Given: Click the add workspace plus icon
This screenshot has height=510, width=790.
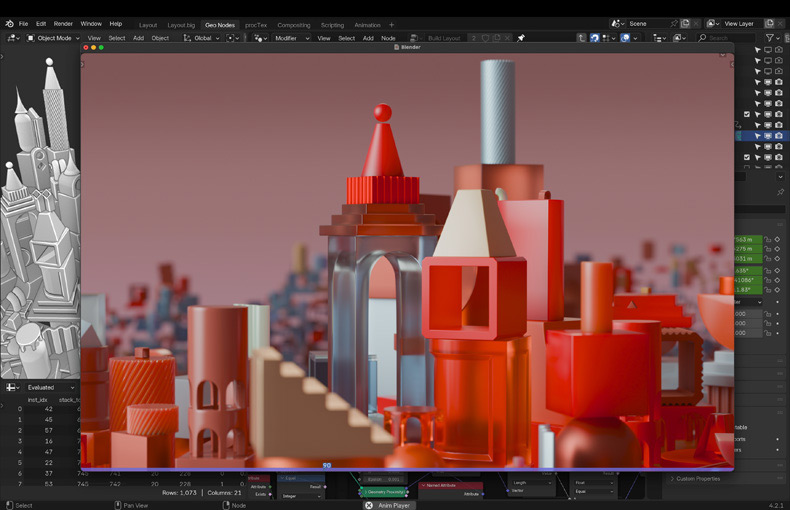Looking at the screenshot, I should pyautogui.click(x=391, y=24).
